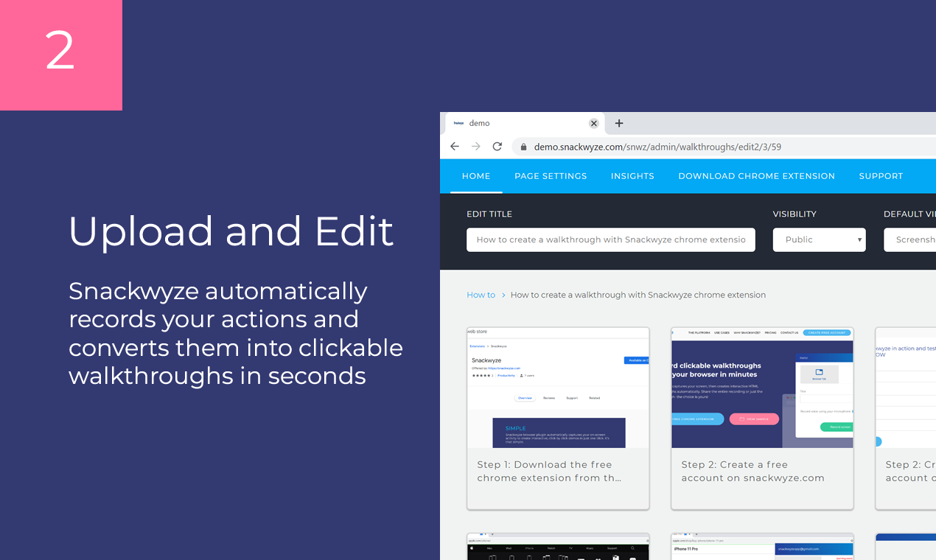This screenshot has height=560, width=936.
Task: Click the browser forward arrow
Action: pos(476,147)
